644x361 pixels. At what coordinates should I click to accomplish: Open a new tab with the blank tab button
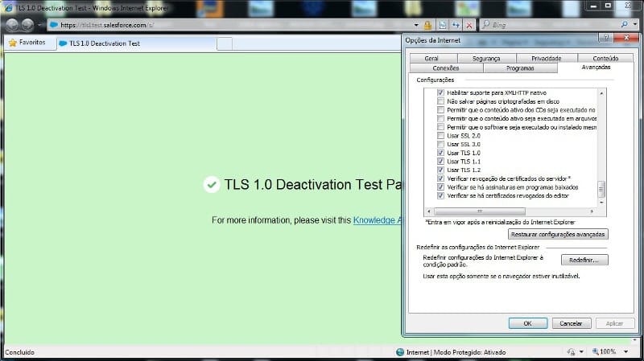tap(225, 43)
